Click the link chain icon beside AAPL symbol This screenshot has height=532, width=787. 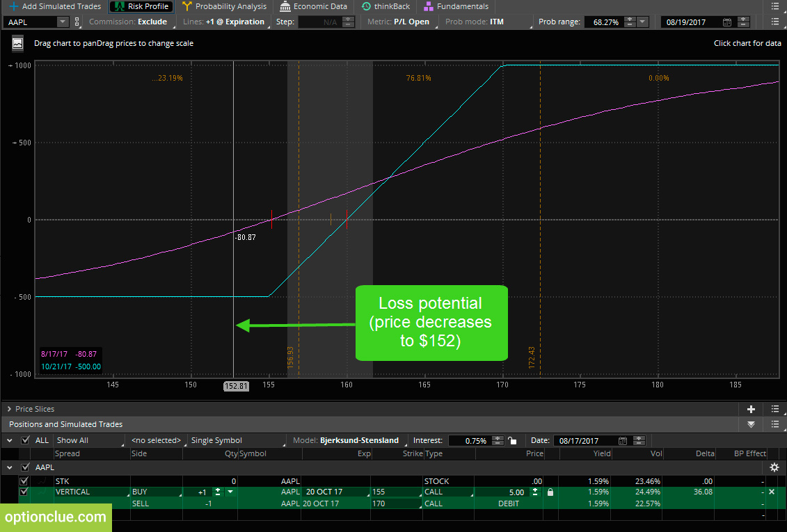pos(77,22)
